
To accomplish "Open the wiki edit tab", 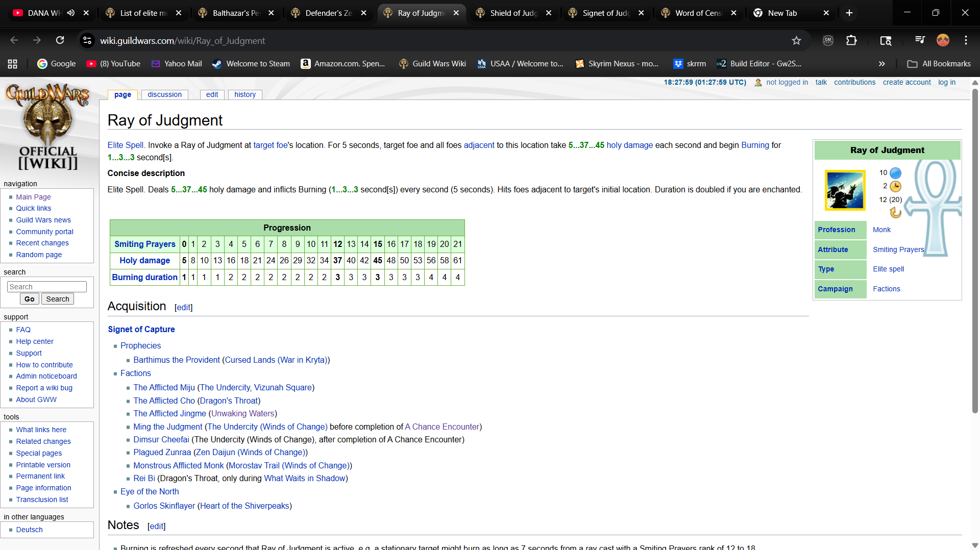I will coord(212,94).
